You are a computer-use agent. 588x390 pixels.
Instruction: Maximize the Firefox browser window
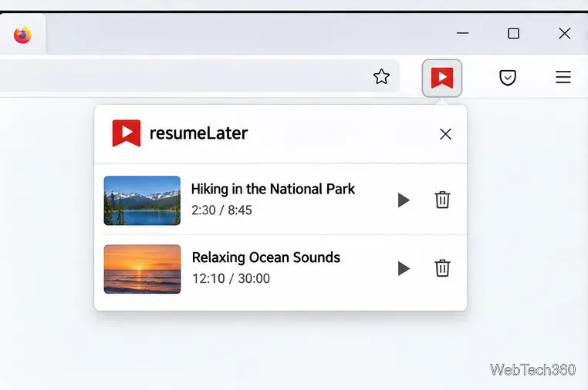pos(513,33)
